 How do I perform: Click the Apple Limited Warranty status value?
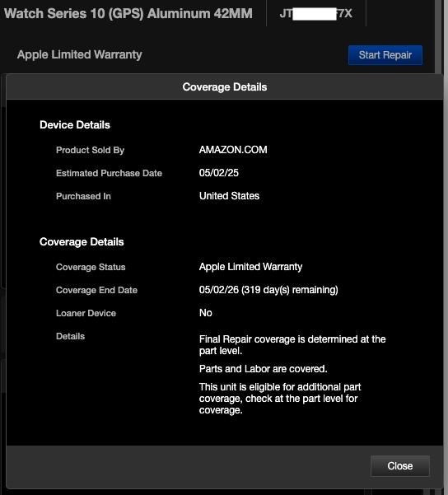(x=250, y=267)
